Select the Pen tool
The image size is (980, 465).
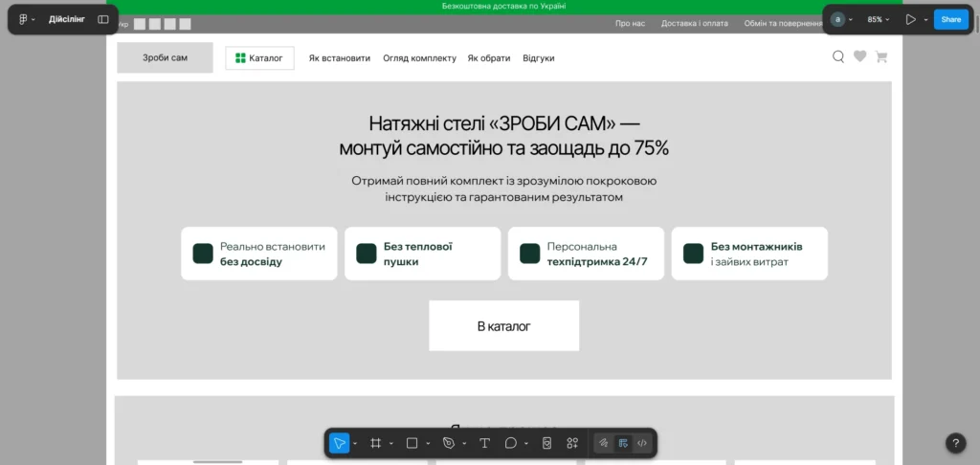[x=448, y=443]
